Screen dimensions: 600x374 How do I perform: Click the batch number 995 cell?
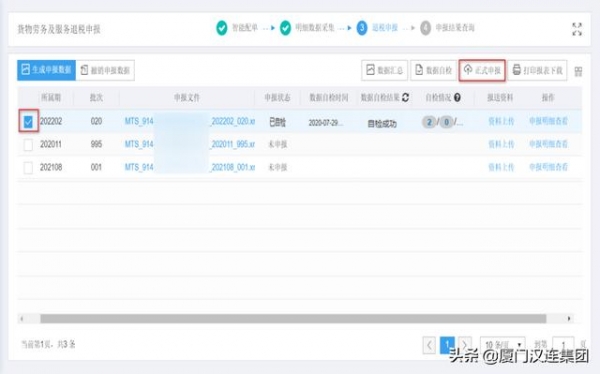(x=96, y=144)
